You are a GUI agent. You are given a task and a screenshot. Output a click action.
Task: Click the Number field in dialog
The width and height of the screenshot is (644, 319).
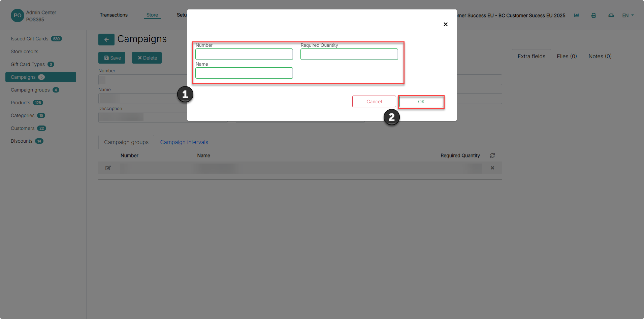tap(244, 54)
